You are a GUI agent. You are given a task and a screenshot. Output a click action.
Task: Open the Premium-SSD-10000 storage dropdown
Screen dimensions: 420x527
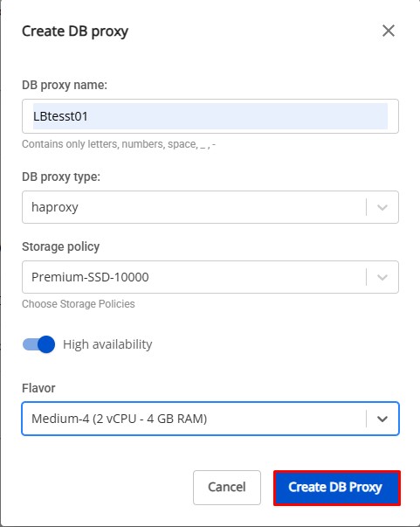210,277
